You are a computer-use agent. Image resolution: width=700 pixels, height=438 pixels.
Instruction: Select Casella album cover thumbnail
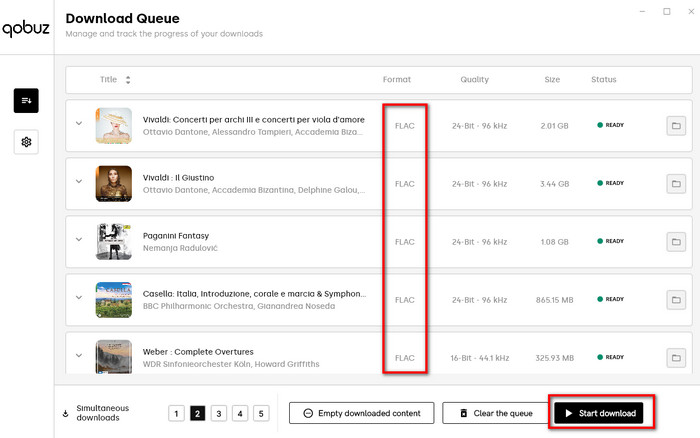point(114,300)
